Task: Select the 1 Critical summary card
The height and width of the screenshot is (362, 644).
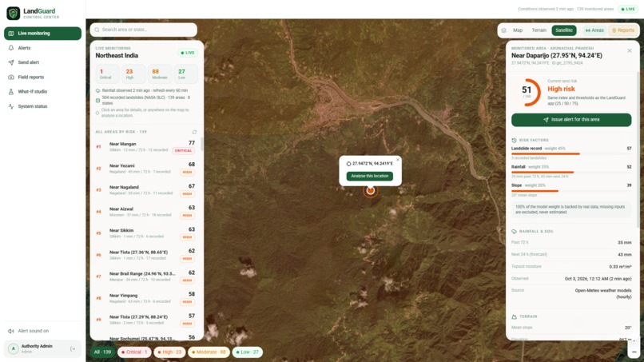Action: (107, 74)
